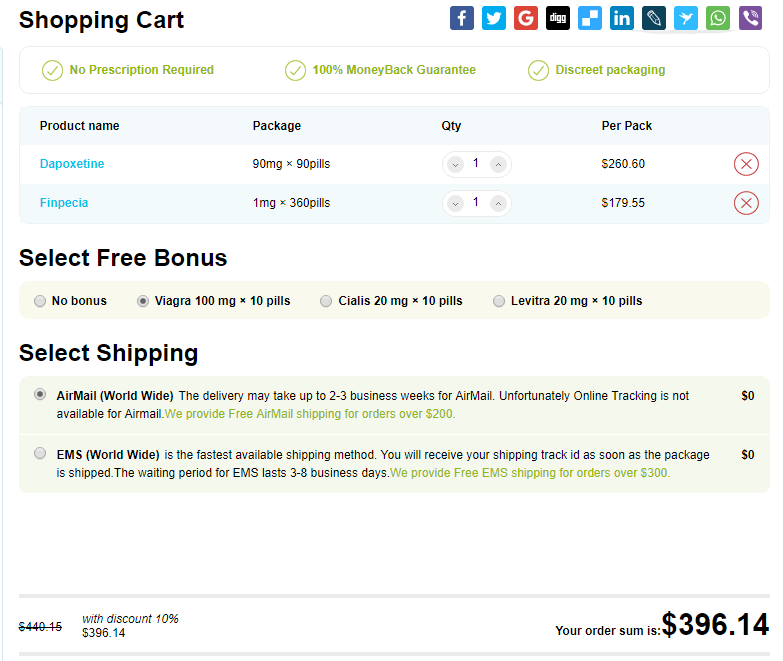
Task: Share cart on Facebook
Action: point(461,18)
